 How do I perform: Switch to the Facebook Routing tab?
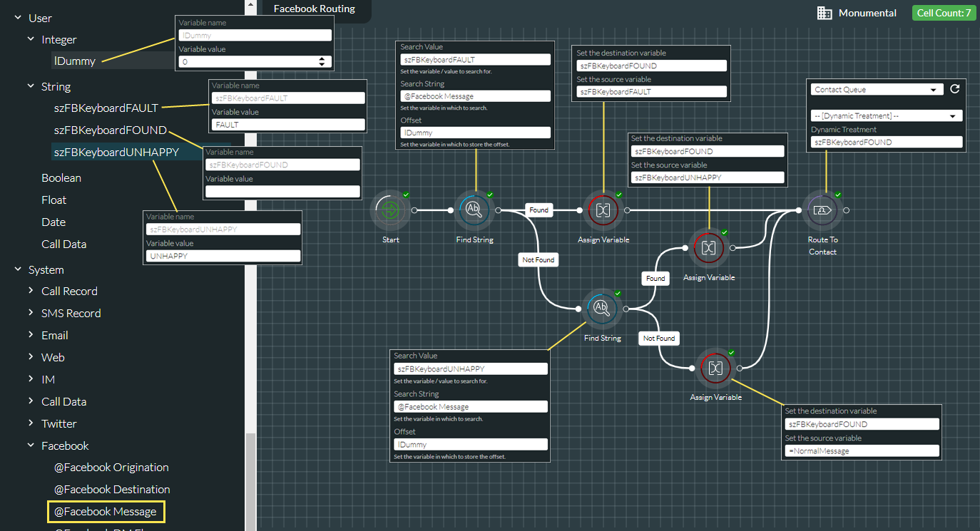315,9
